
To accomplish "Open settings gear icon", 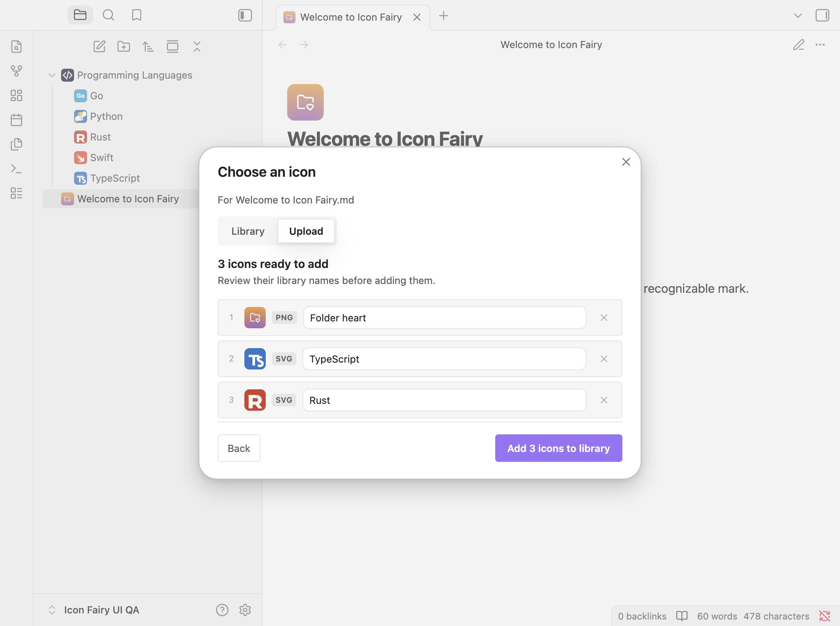I will click(x=245, y=610).
